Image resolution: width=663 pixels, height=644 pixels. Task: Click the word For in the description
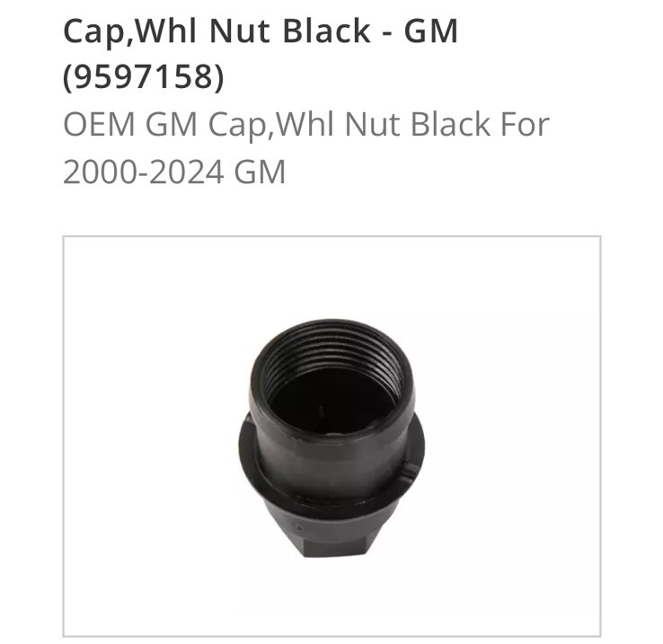click(525, 124)
